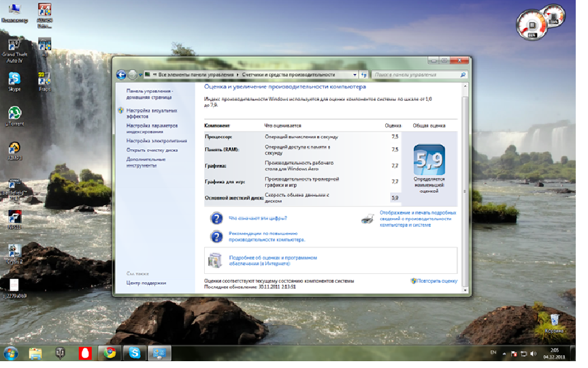Click the 'Общая оценка' column header

[429, 126]
